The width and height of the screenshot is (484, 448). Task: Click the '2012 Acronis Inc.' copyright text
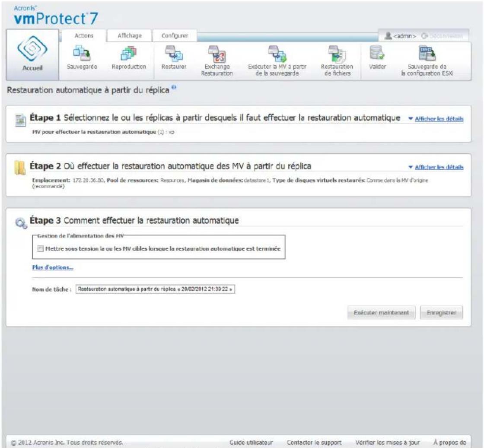[67, 442]
